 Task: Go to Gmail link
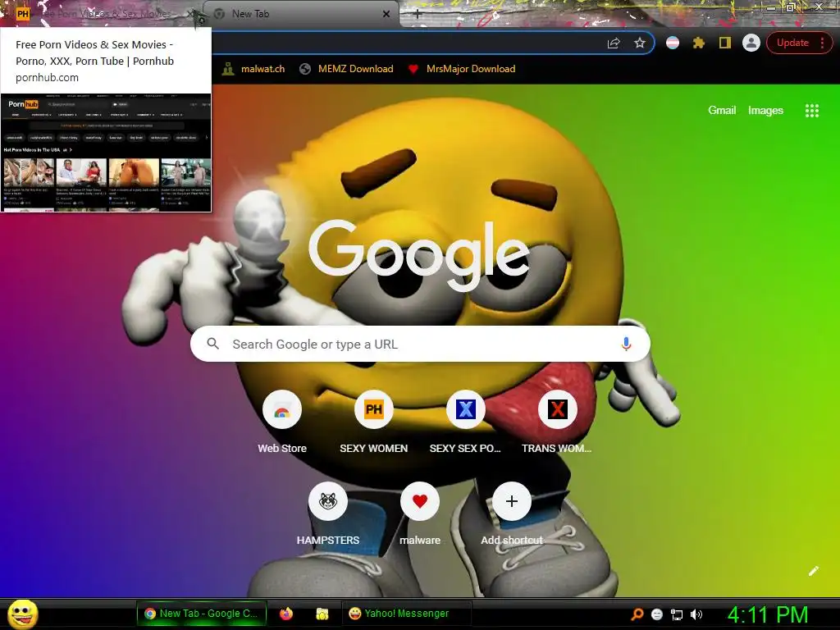coord(722,111)
